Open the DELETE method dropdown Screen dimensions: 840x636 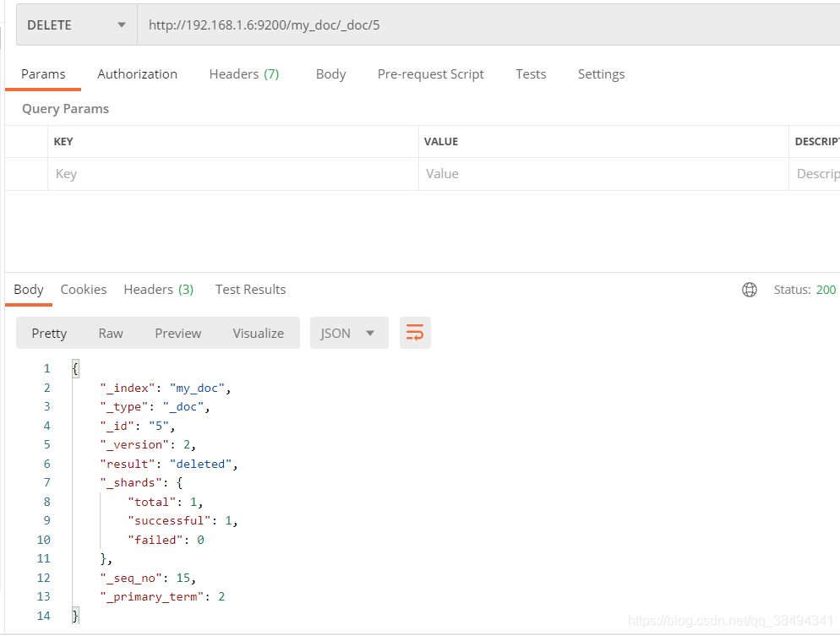(77, 25)
